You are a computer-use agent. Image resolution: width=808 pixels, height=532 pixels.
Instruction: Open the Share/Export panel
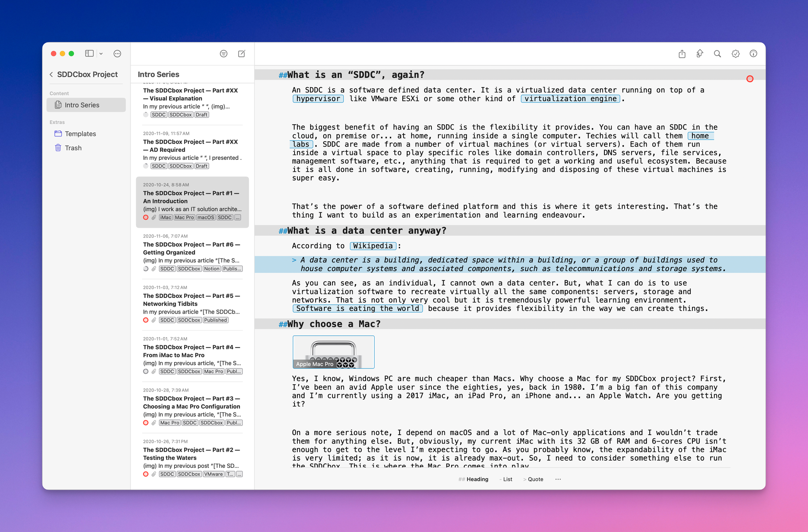point(682,54)
